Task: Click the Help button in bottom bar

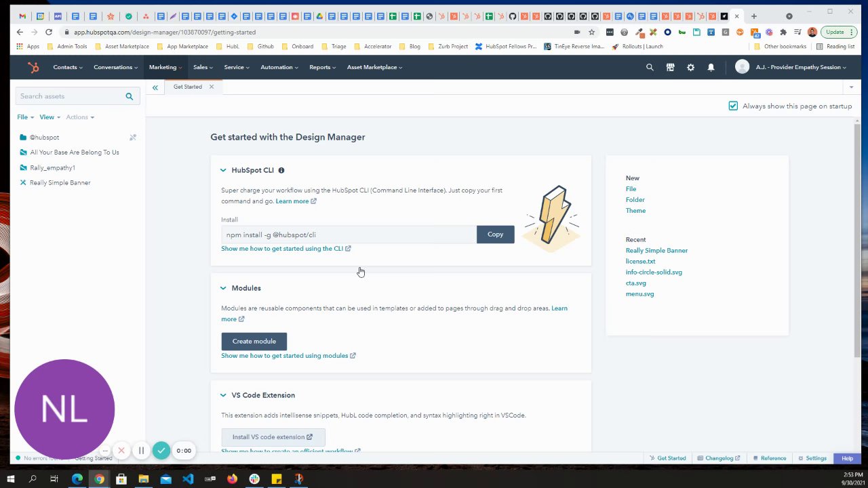Action: pyautogui.click(x=847, y=458)
